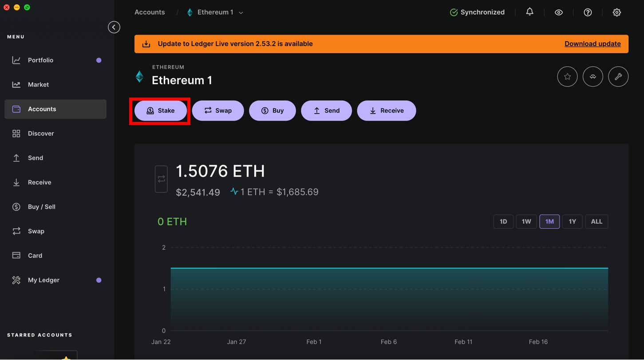Open help via the question mark icon
644x360 pixels.
coord(588,12)
